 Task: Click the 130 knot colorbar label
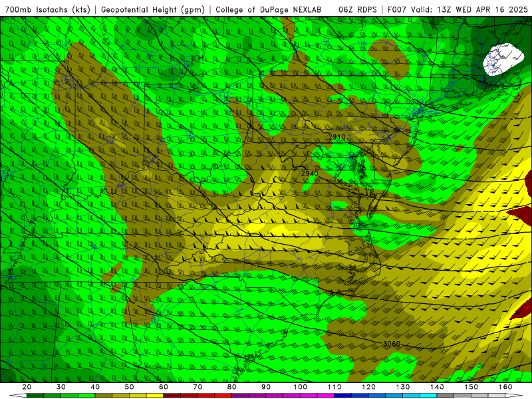click(403, 387)
